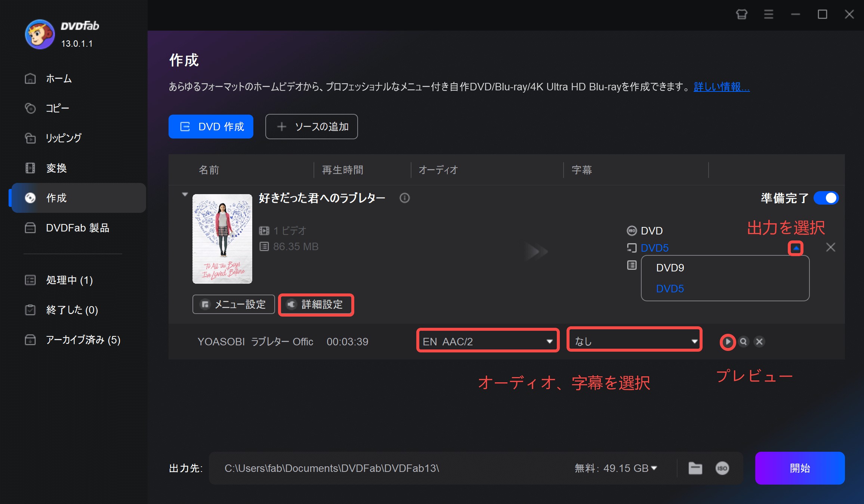Click the 1 ビデオ count text
Screen dimensions: 864x504
(x=290, y=231)
